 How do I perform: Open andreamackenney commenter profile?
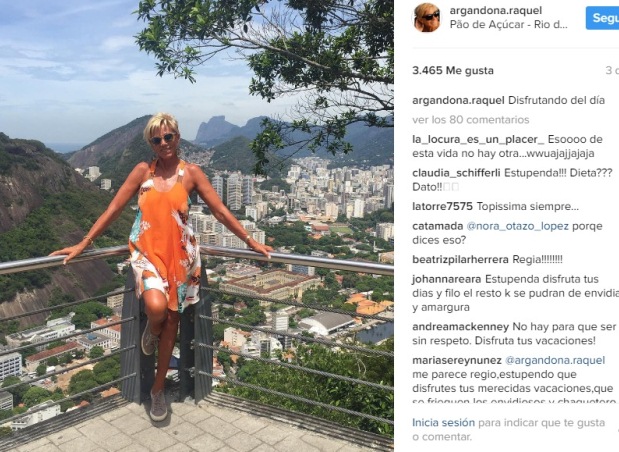460,327
